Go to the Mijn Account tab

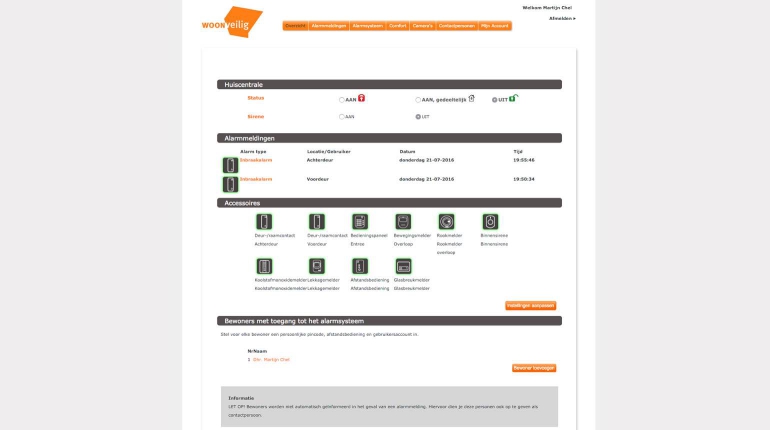pos(495,26)
